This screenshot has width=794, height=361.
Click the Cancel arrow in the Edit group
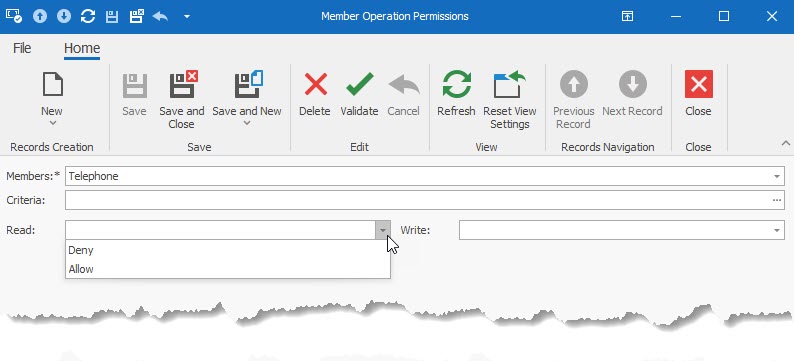point(404,85)
